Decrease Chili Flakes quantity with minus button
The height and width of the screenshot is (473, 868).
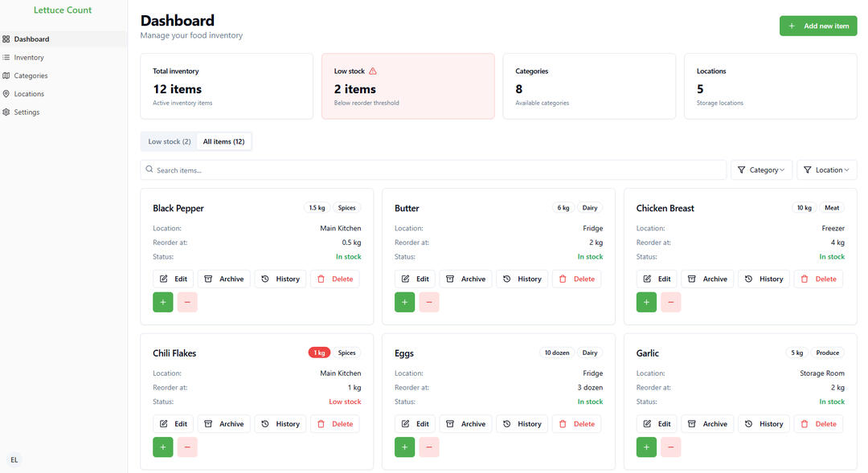pyautogui.click(x=187, y=447)
